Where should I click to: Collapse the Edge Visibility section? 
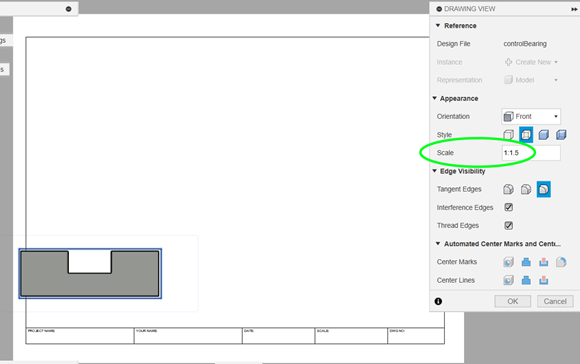[435, 171]
